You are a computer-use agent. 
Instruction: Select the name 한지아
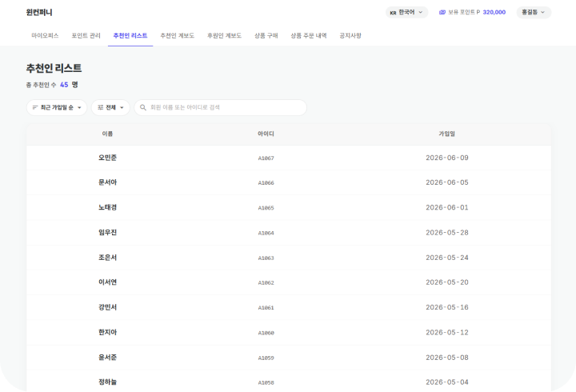(x=107, y=332)
